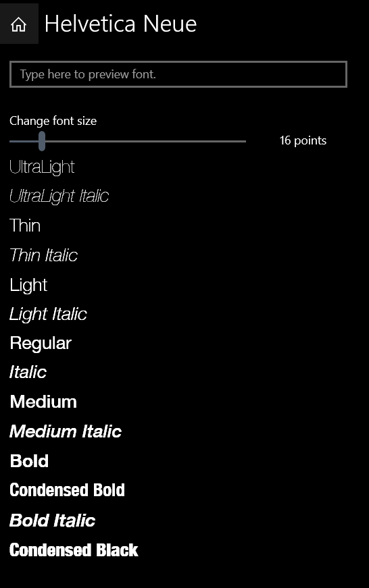Choose the Thin font style

25,225
